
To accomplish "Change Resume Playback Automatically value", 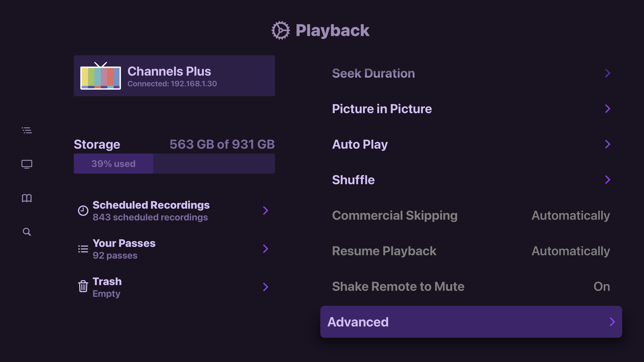I will pyautogui.click(x=571, y=251).
